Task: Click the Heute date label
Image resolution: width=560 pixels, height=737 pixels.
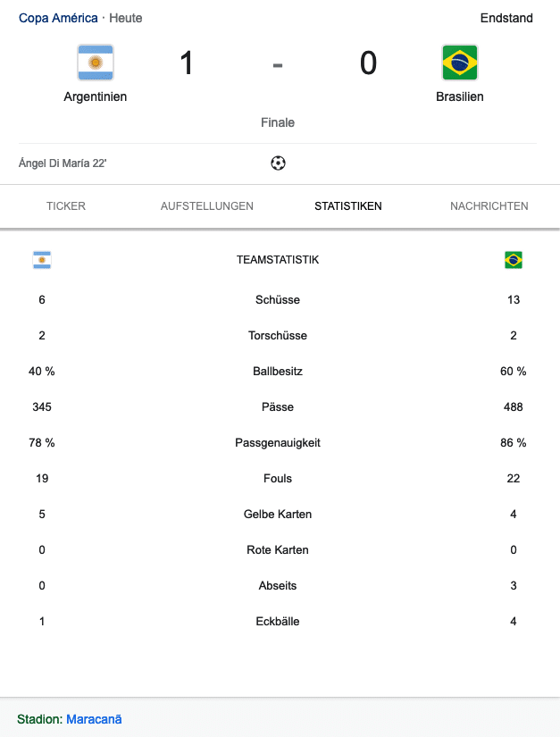Action: 125,18
